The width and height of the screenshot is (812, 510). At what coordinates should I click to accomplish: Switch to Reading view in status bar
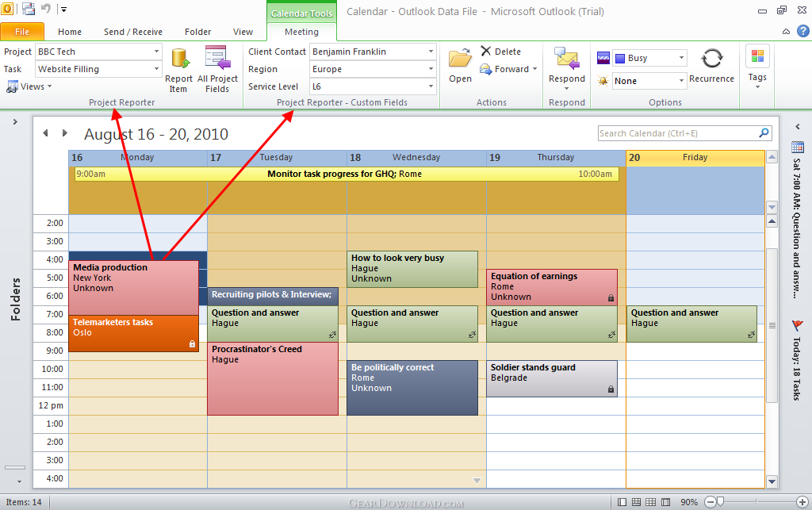tap(666, 502)
